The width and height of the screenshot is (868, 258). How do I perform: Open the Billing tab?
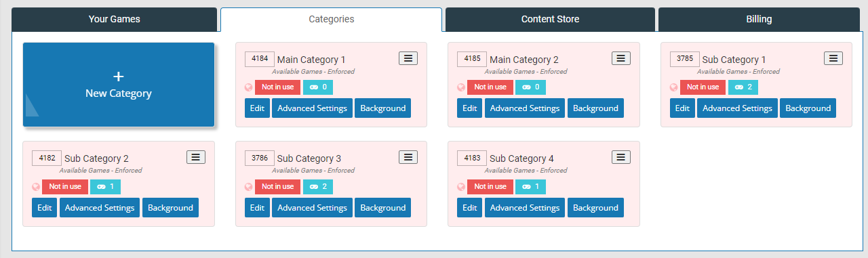(x=759, y=19)
